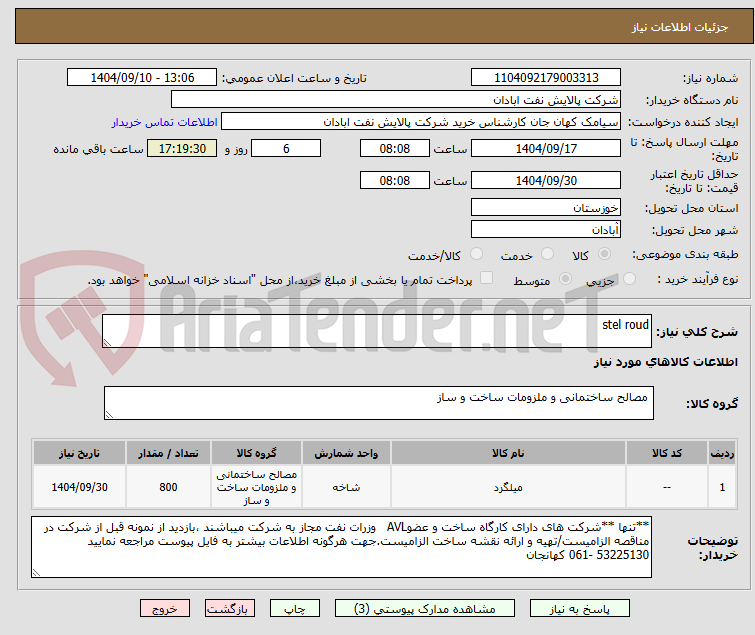Viewport: 755px width, 635px height.
Task: Click the نام کالا column header
Action: point(508,453)
